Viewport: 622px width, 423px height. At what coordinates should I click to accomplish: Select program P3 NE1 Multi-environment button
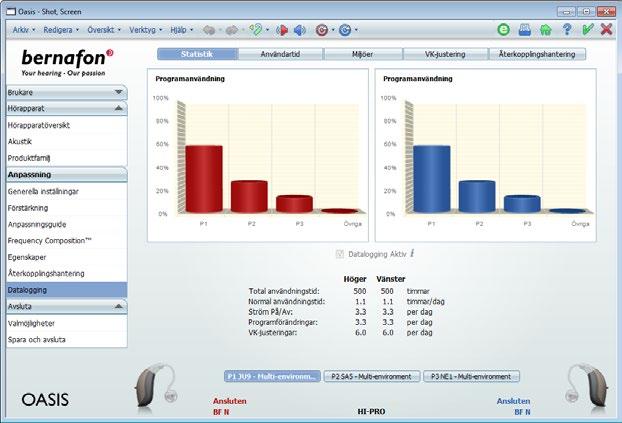tap(471, 376)
